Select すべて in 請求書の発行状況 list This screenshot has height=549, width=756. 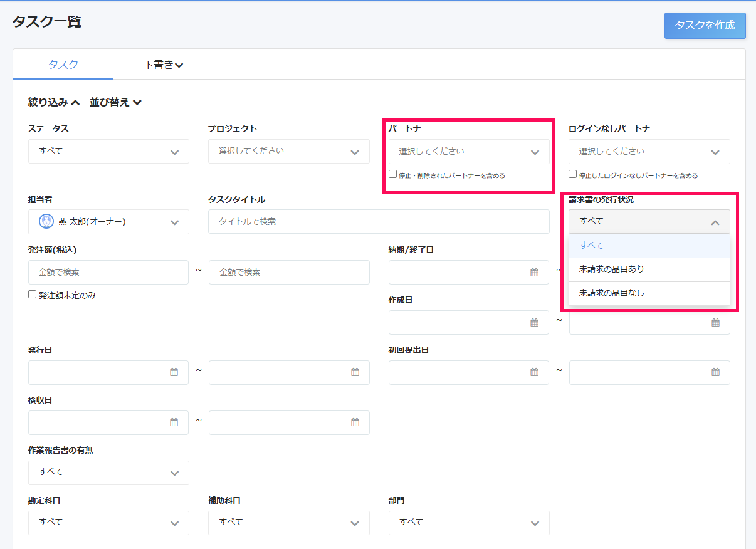[x=649, y=246]
